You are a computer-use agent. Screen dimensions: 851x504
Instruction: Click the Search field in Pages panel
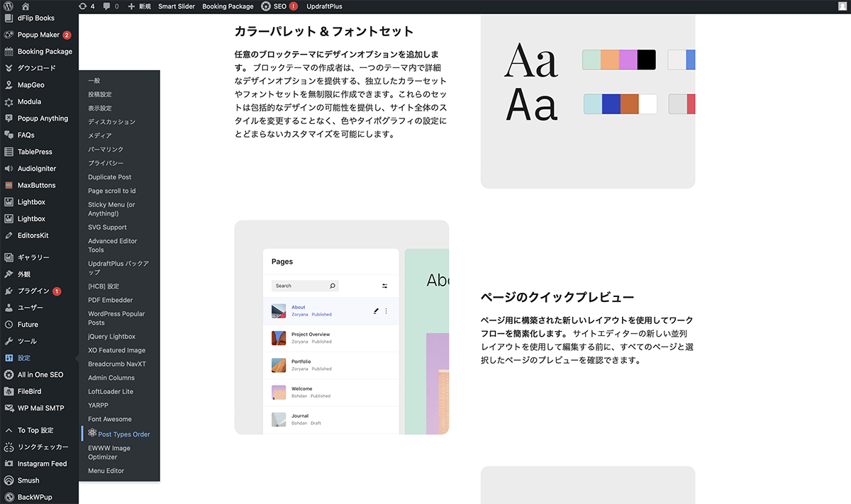coord(299,286)
